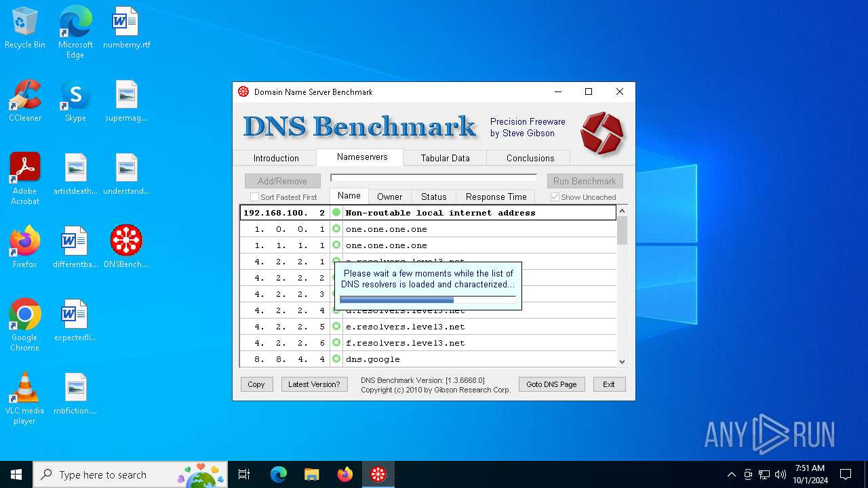Screen dimensions: 868x488
Task: Toggle Show Uncached checkbox
Action: [555, 197]
